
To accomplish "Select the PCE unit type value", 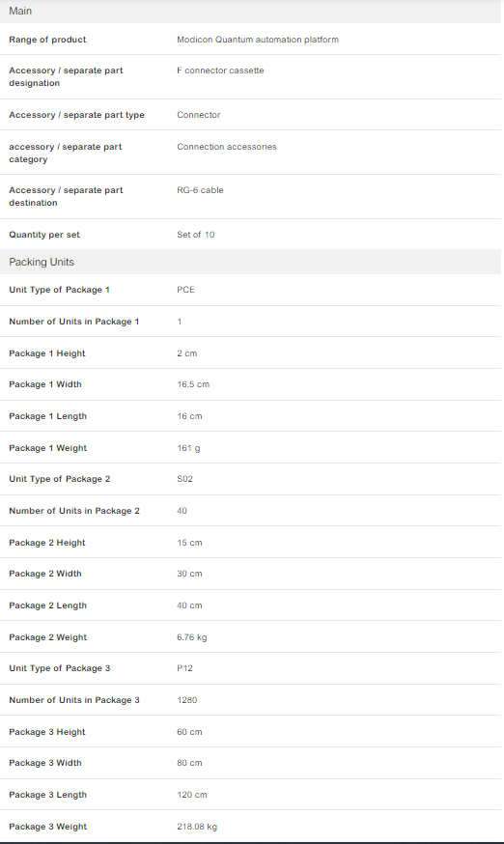I will click(x=185, y=290).
